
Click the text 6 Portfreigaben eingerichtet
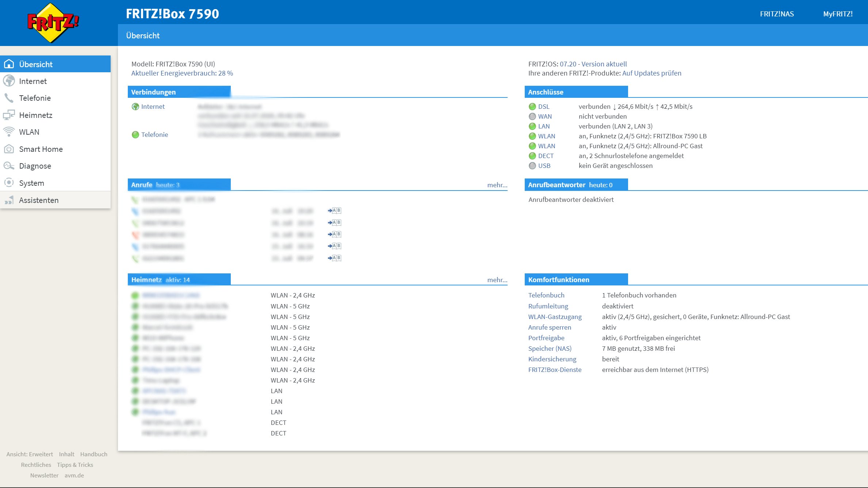tap(660, 338)
